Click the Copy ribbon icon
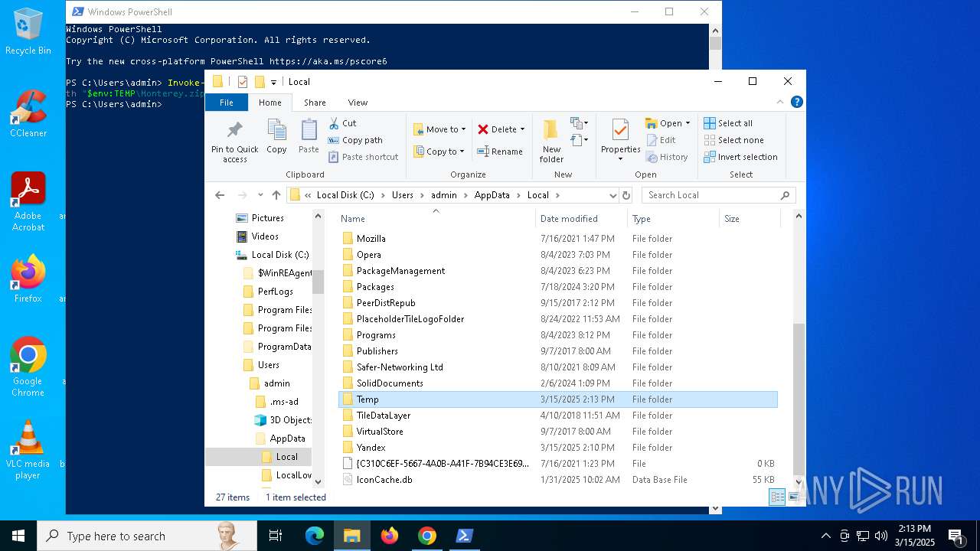 [276, 130]
